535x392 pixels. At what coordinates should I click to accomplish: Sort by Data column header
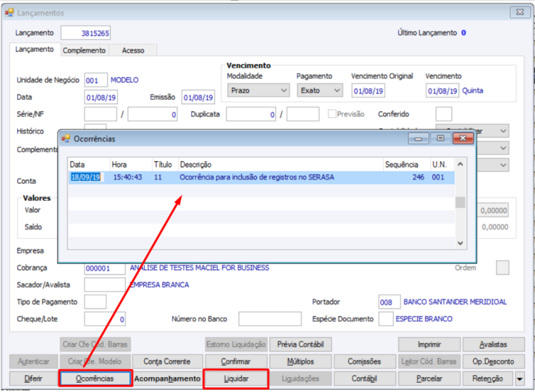[x=88, y=165]
